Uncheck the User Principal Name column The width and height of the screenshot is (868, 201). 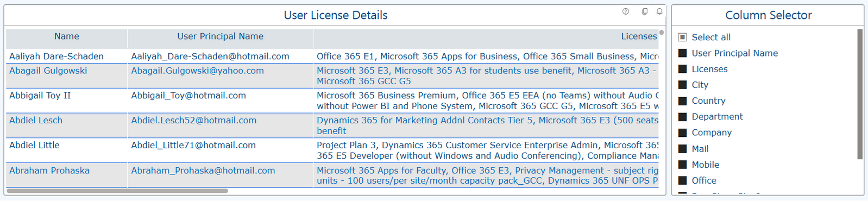[683, 53]
